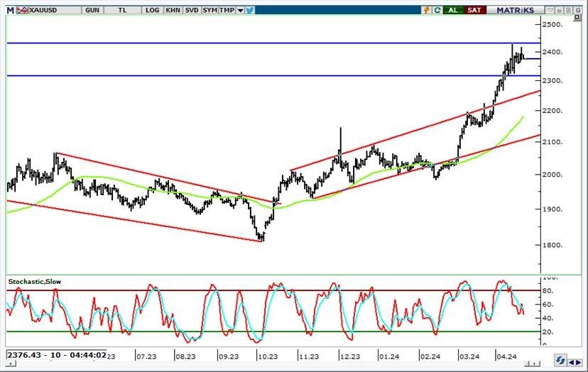Open the GUN period dropdown
588x372 pixels.
pyautogui.click(x=92, y=10)
